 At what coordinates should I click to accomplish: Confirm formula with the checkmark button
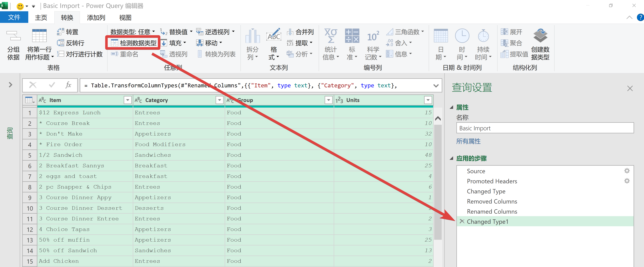tap(52, 85)
